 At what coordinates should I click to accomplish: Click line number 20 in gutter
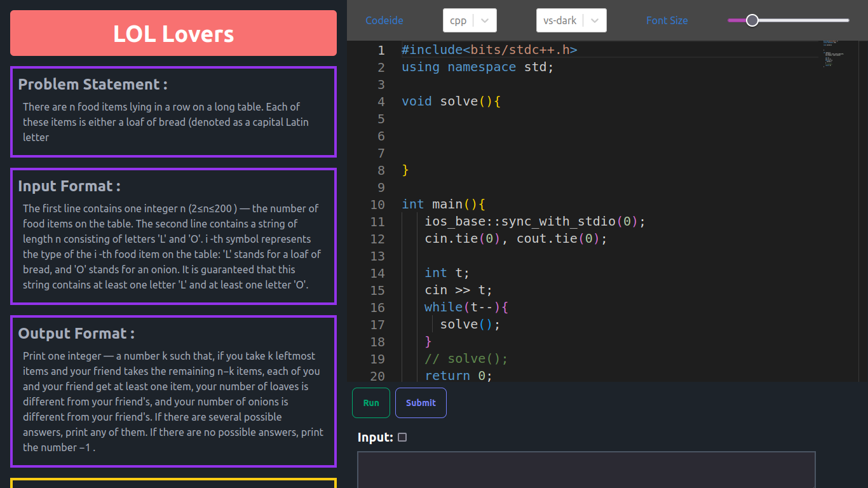pyautogui.click(x=377, y=376)
